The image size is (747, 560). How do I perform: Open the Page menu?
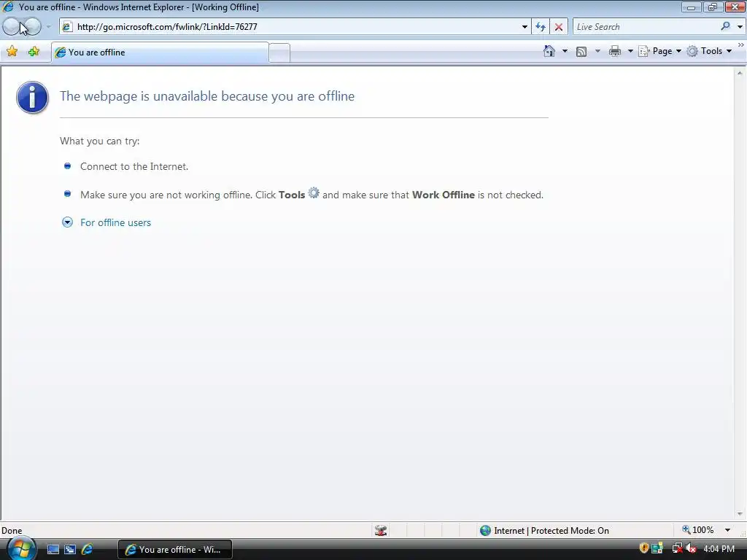pyautogui.click(x=659, y=51)
